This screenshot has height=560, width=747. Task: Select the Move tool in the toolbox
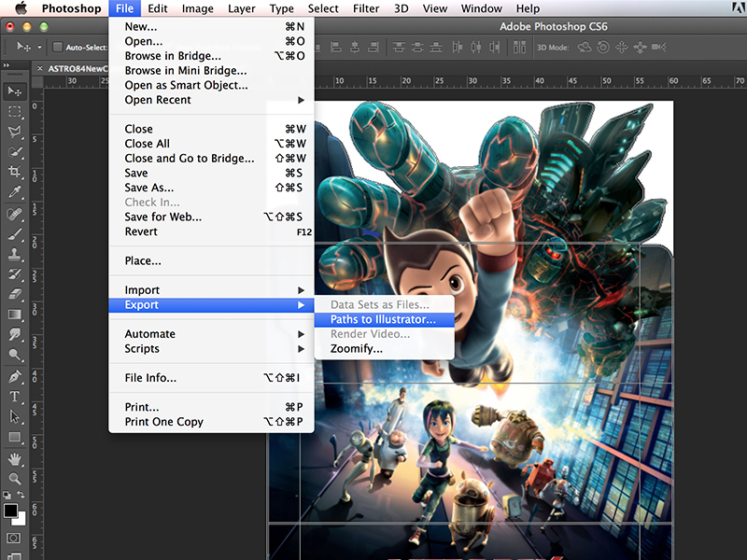point(15,91)
